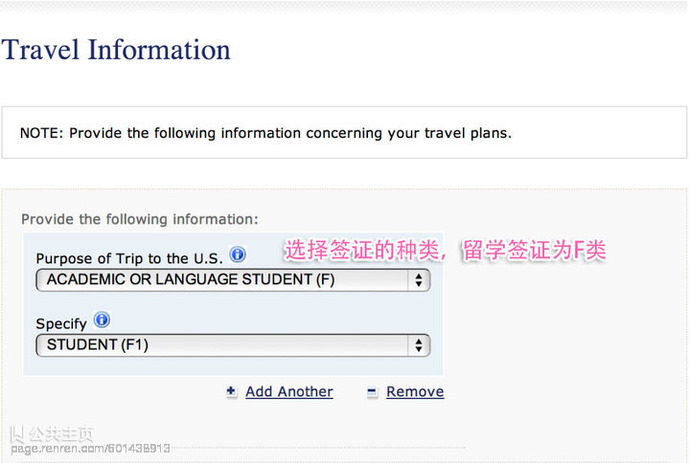Click the Specify field label
Image resolution: width=690 pixels, height=463 pixels.
click(61, 324)
